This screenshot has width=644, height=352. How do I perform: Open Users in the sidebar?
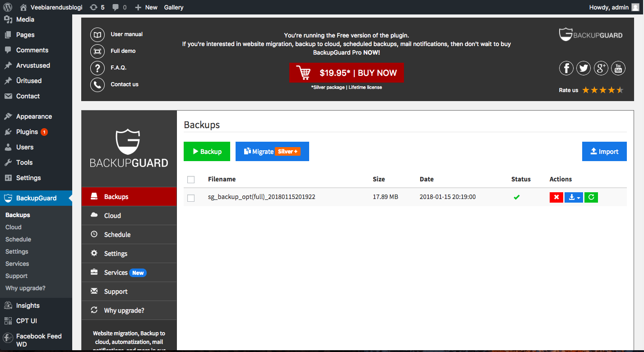tap(36, 147)
